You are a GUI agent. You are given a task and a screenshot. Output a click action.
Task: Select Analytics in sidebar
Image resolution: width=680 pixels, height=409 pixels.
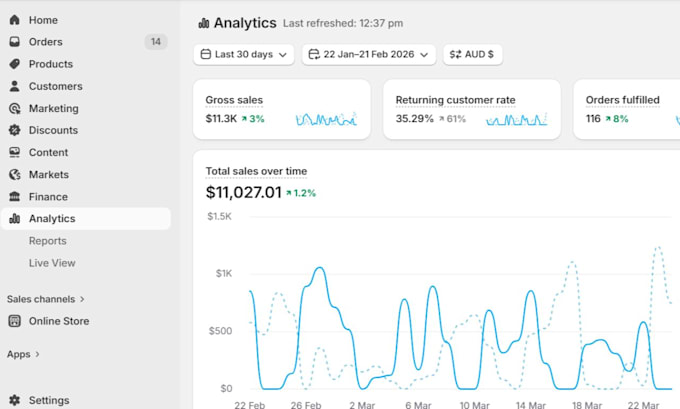86,219
